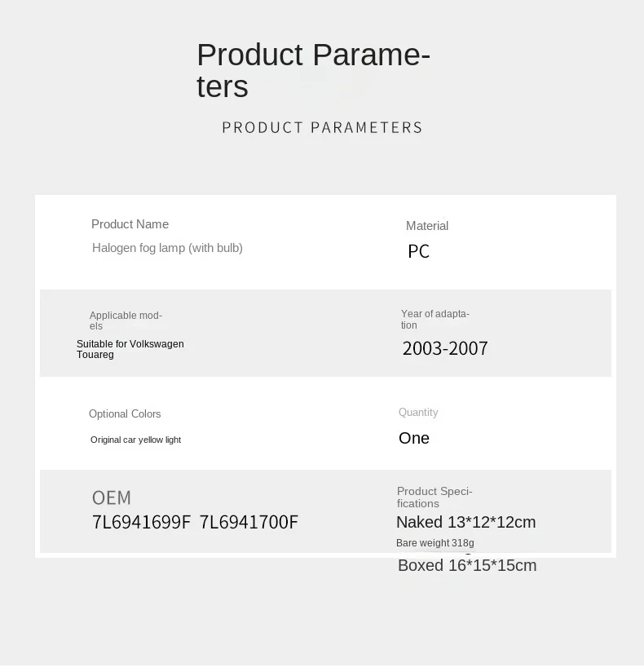This screenshot has height=672, width=644.
Task: Click the uppercase "PRODUCT PARAMETERS" subtitle
Action: coord(322,127)
